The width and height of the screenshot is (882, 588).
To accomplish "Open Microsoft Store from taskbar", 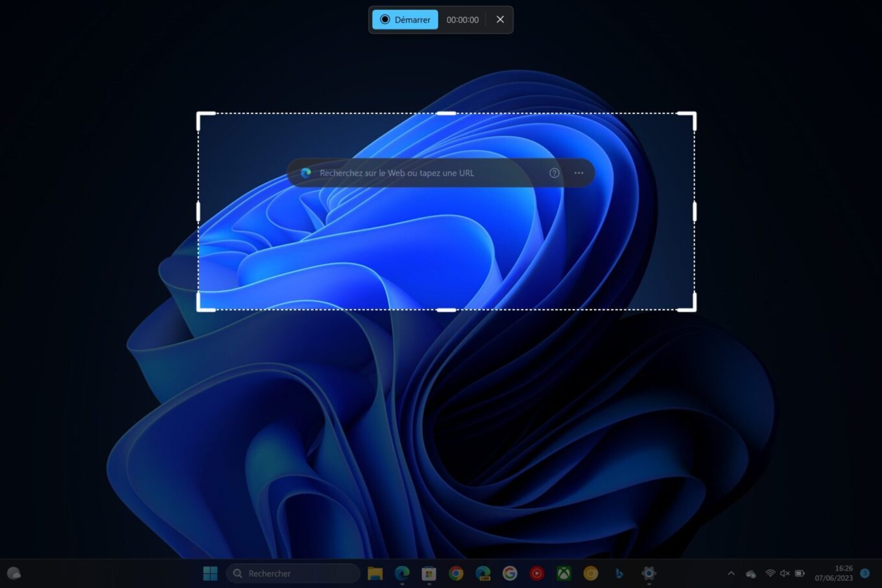I will [429, 573].
